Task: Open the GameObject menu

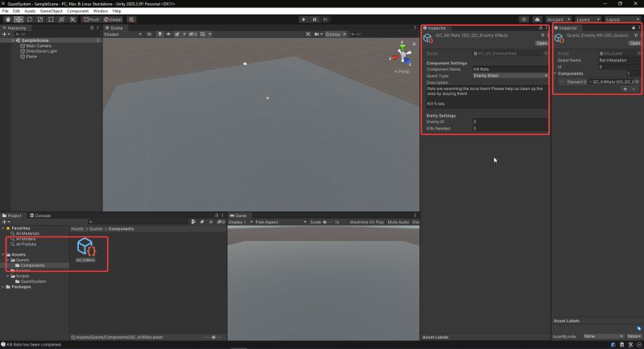Action: (52, 11)
